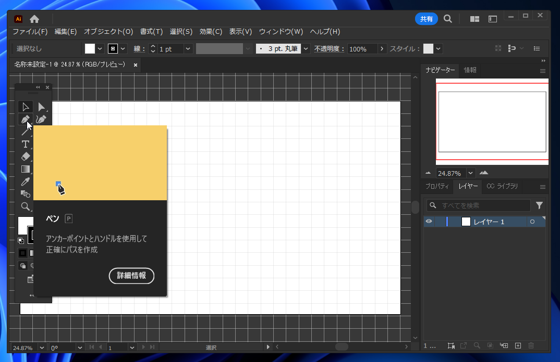Click the target circle of レイヤー 1
Viewport: 560px width, 362px height.
(532, 222)
